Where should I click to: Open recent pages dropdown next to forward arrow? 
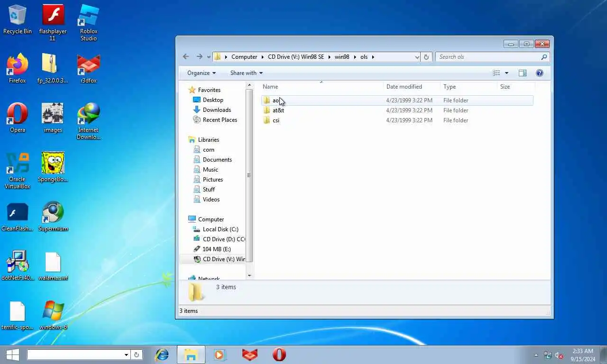(x=209, y=57)
